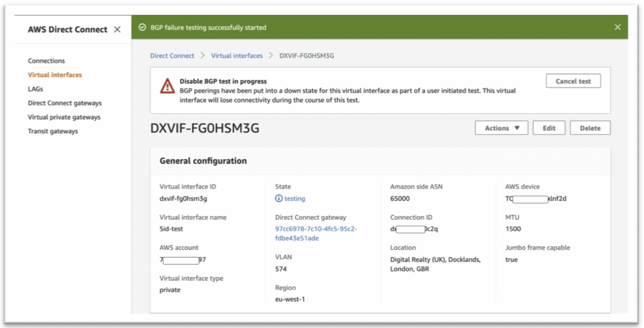Select Virtual interfaces in the sidebar
The width and height of the screenshot is (644, 328).
[55, 75]
